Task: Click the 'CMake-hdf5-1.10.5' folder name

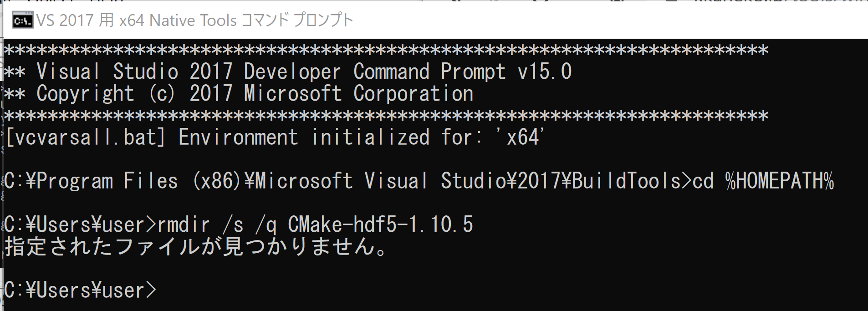Action: 381,225
